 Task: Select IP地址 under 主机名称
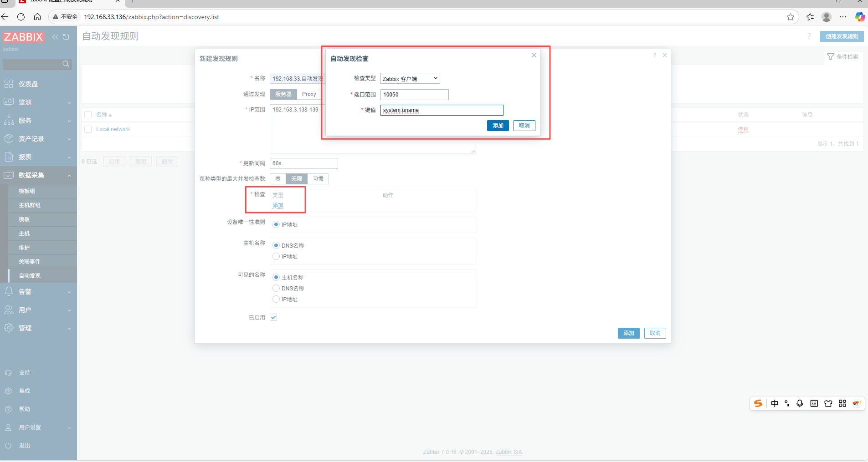point(276,256)
